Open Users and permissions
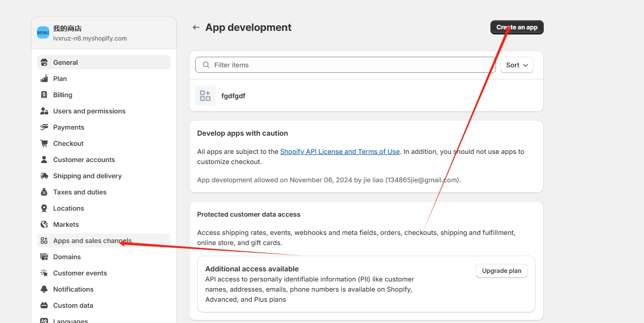Viewport: 644px width, 323px height. pyautogui.click(x=104, y=111)
